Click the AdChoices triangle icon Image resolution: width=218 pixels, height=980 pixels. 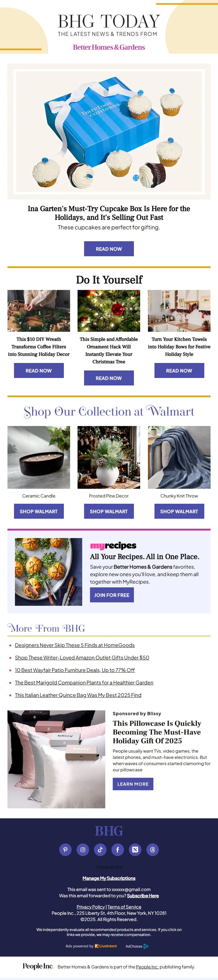tap(146, 946)
